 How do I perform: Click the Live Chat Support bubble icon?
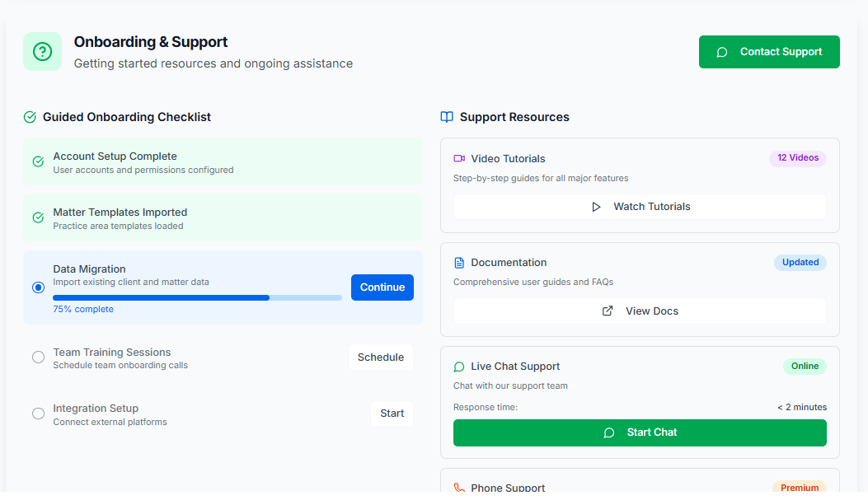[x=459, y=367]
